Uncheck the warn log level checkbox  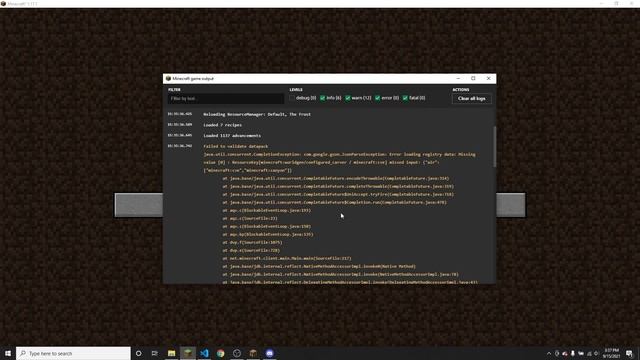pos(348,98)
